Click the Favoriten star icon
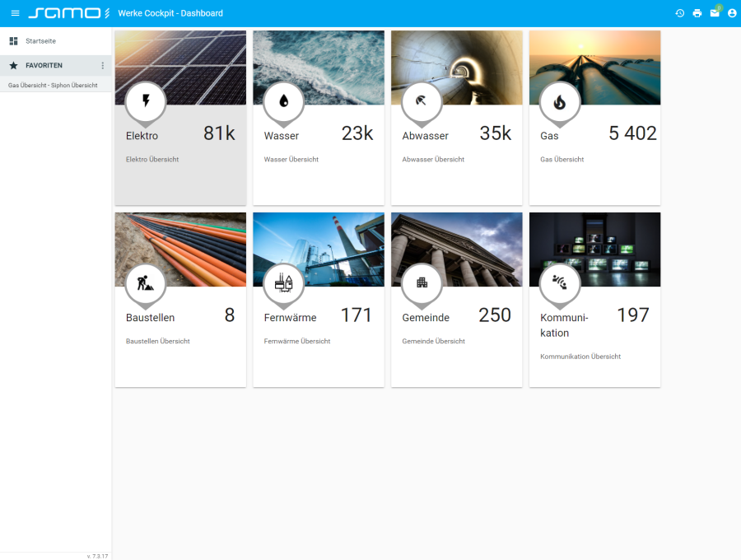Image resolution: width=741 pixels, height=560 pixels. [x=14, y=65]
